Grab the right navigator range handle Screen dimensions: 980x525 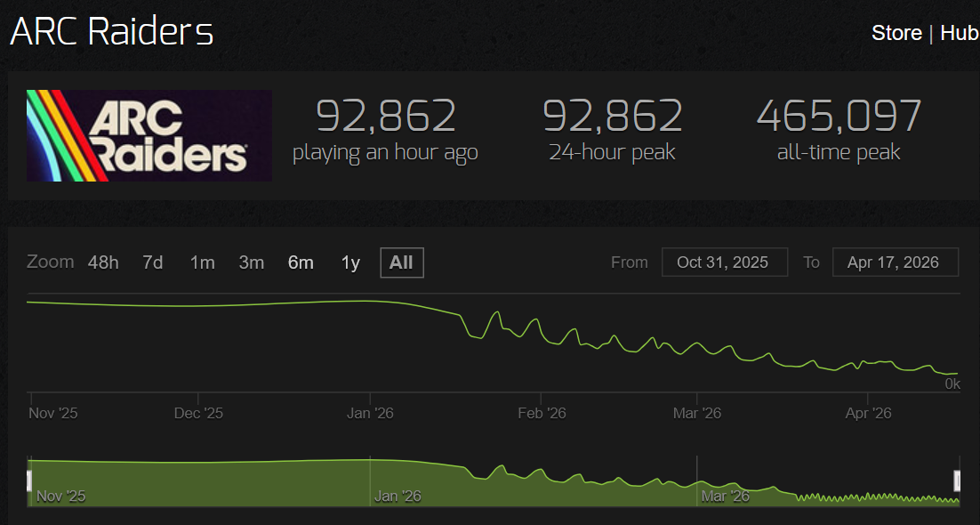[957, 481]
